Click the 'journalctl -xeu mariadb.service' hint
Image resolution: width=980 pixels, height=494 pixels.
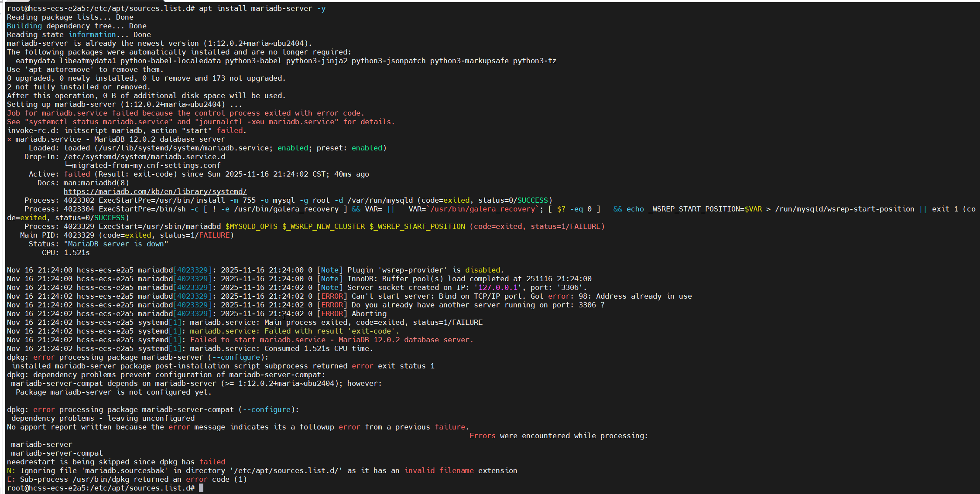(266, 122)
